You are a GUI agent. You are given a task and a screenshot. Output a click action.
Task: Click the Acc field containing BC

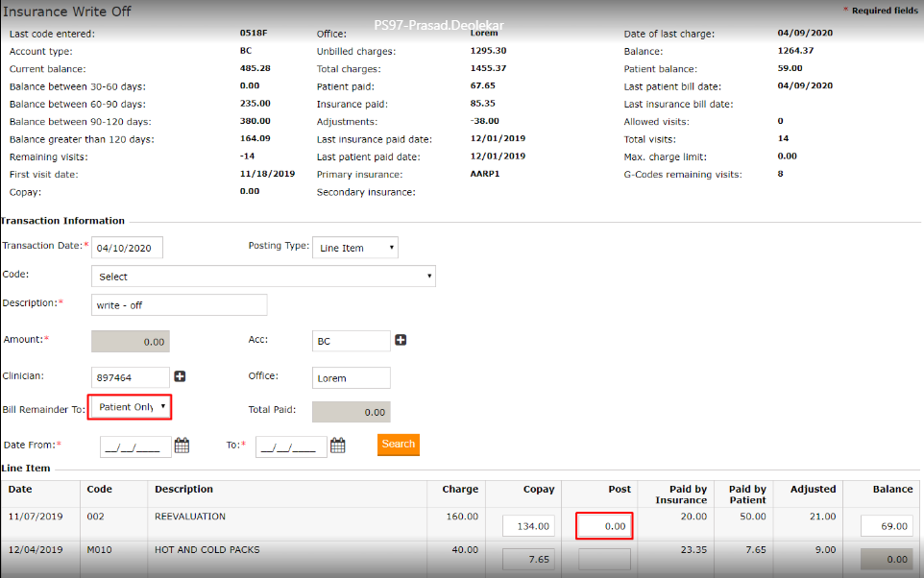tap(351, 341)
